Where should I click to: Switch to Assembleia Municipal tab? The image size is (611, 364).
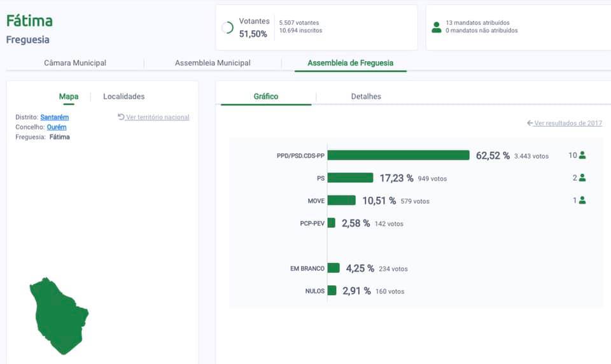click(213, 63)
